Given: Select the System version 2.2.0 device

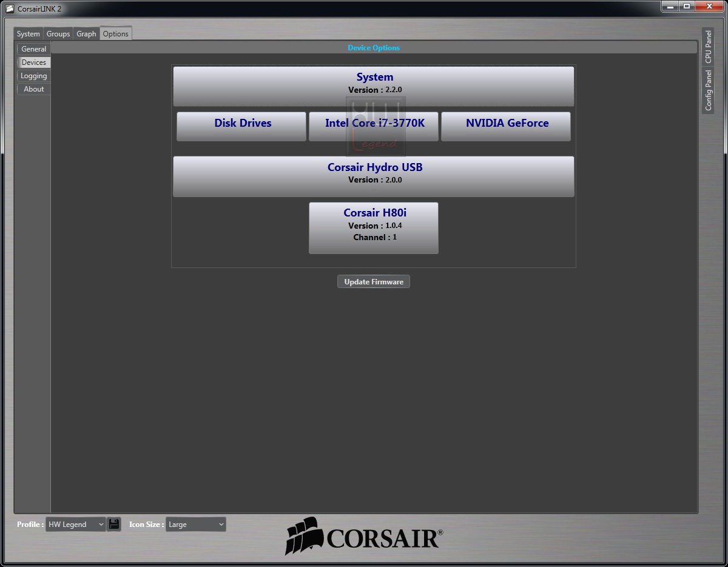Looking at the screenshot, I should [374, 86].
